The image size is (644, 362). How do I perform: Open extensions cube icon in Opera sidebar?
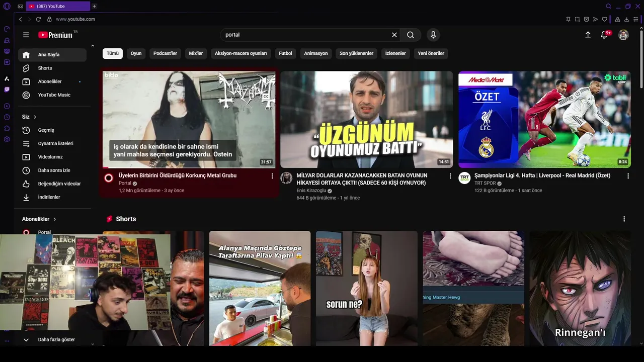tap(7, 128)
